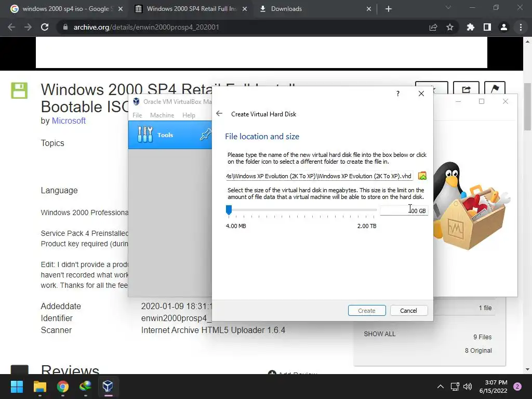The height and width of the screenshot is (399, 532).
Task: Click the folder icon to choose disk location
Action: pyautogui.click(x=422, y=176)
